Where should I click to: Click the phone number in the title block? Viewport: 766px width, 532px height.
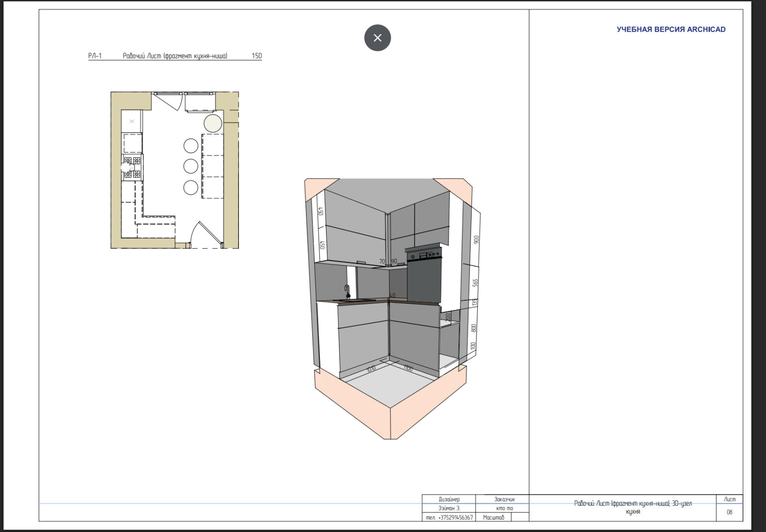click(449, 517)
